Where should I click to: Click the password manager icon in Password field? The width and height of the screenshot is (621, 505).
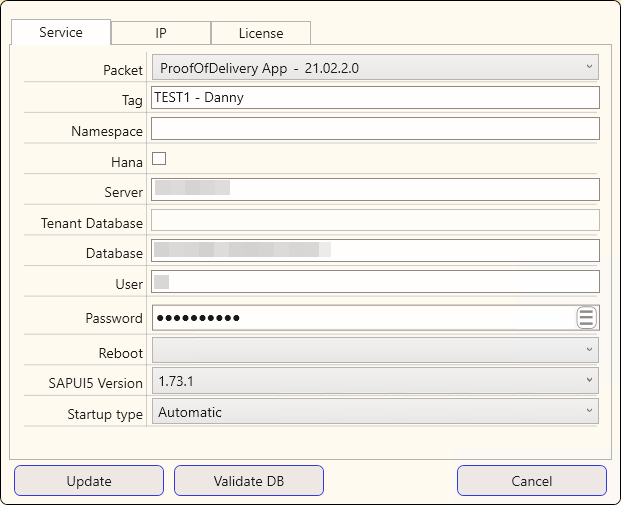[586, 318]
